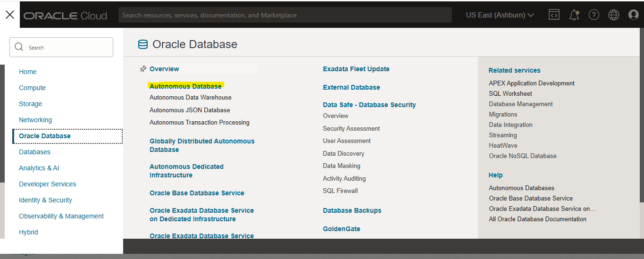
Task: Open the Exadata Fleet Update link
Action: point(356,69)
